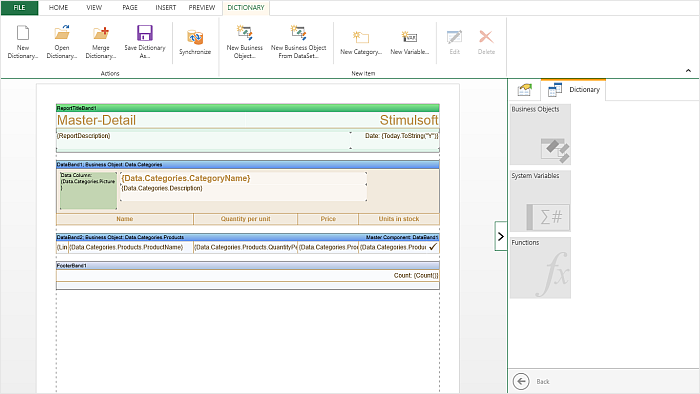Select the ReportTitleBand1 header
The image size is (700, 394).
click(248, 108)
